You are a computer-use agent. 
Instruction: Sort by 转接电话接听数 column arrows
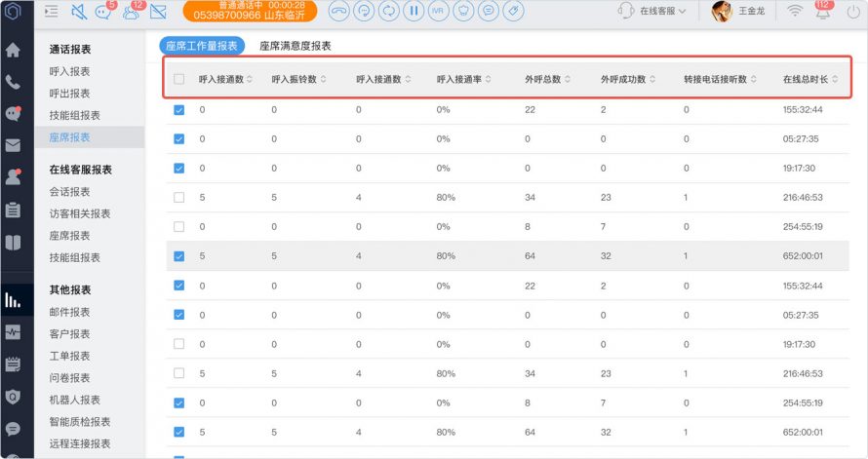point(754,79)
